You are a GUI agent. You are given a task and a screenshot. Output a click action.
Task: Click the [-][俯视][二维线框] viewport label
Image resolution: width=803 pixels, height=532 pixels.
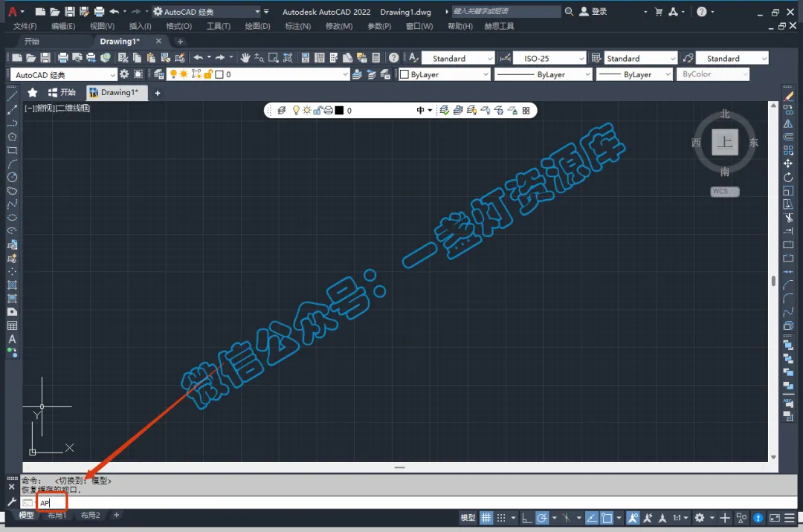tap(57, 108)
